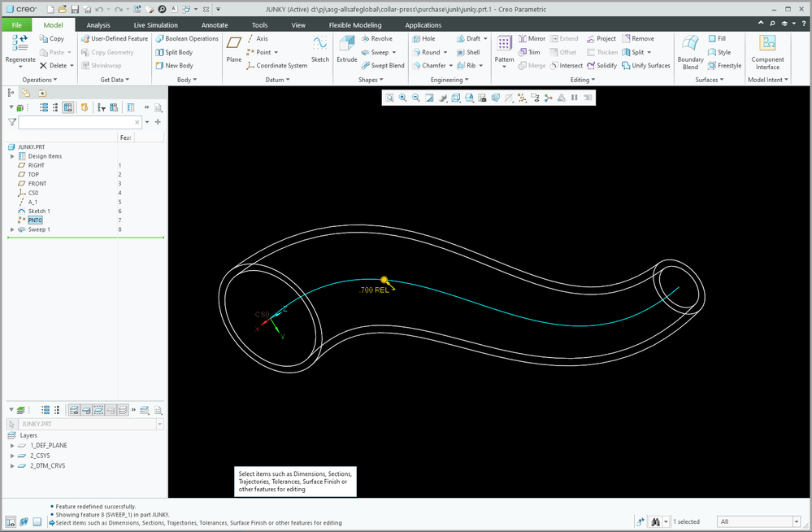The image size is (812, 532).
Task: Expand the Design Items node
Action: coord(12,156)
